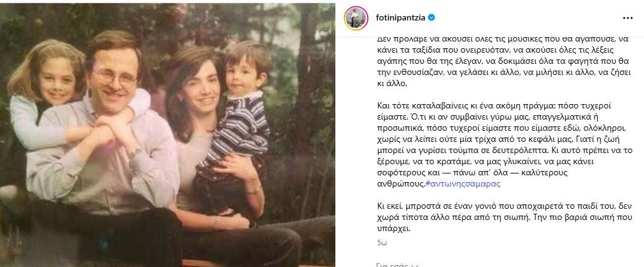The image size is (644, 267).
Task: Click the family photo in the post
Action: (x=167, y=134)
